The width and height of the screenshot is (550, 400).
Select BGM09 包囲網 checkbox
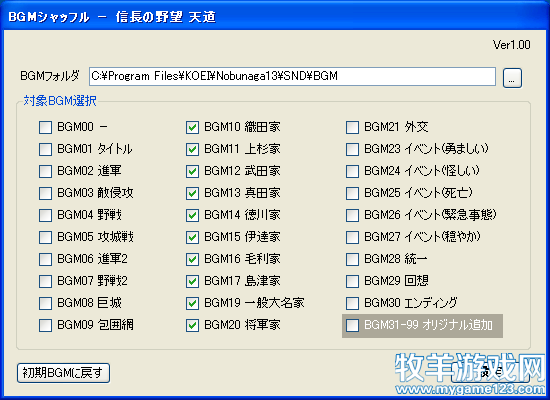45,325
